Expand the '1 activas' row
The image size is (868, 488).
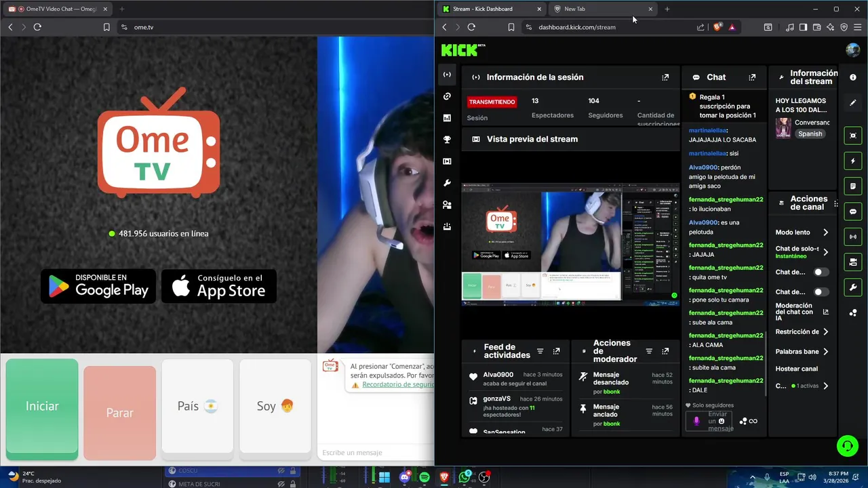click(x=825, y=386)
